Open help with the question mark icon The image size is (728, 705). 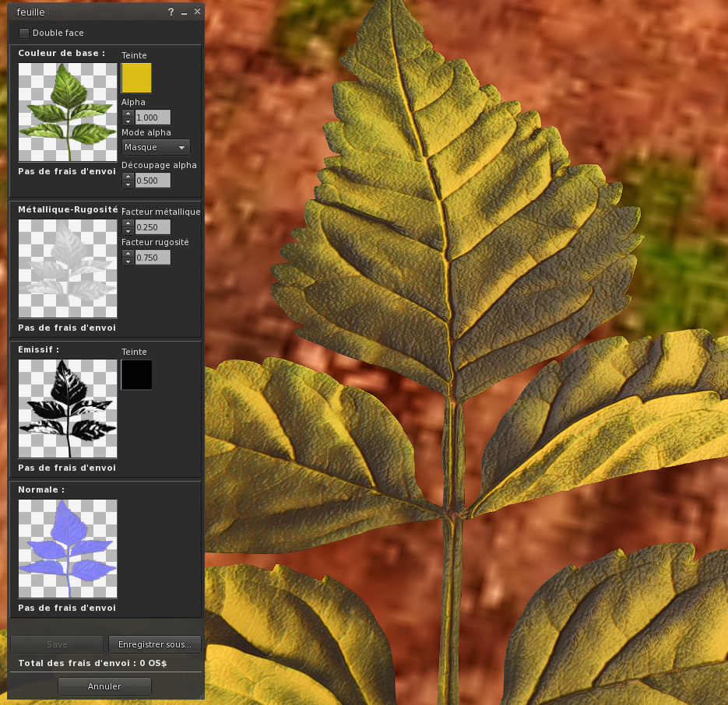(171, 12)
